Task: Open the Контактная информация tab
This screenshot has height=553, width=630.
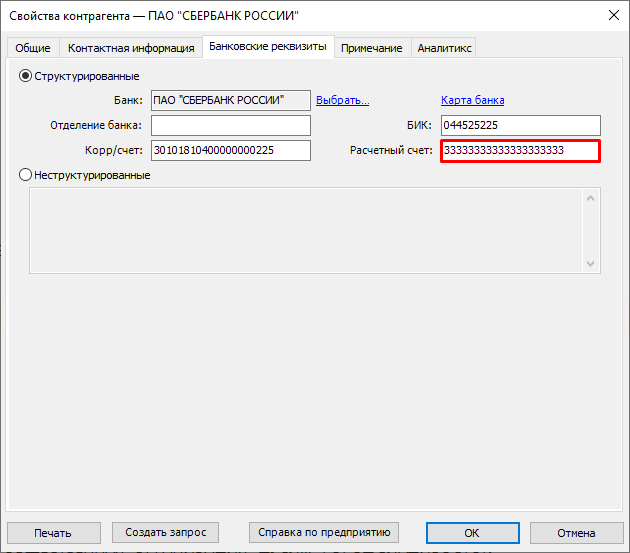Action: click(131, 48)
